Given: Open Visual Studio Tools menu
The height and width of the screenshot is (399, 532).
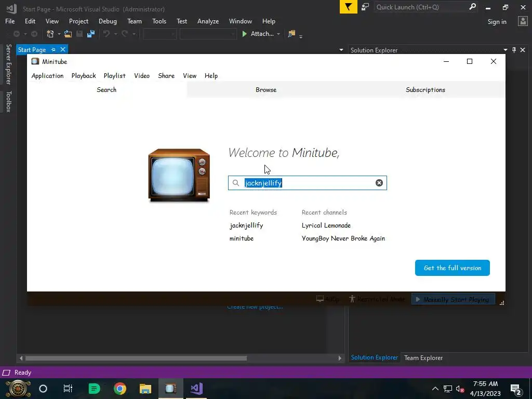Looking at the screenshot, I should 159,21.
